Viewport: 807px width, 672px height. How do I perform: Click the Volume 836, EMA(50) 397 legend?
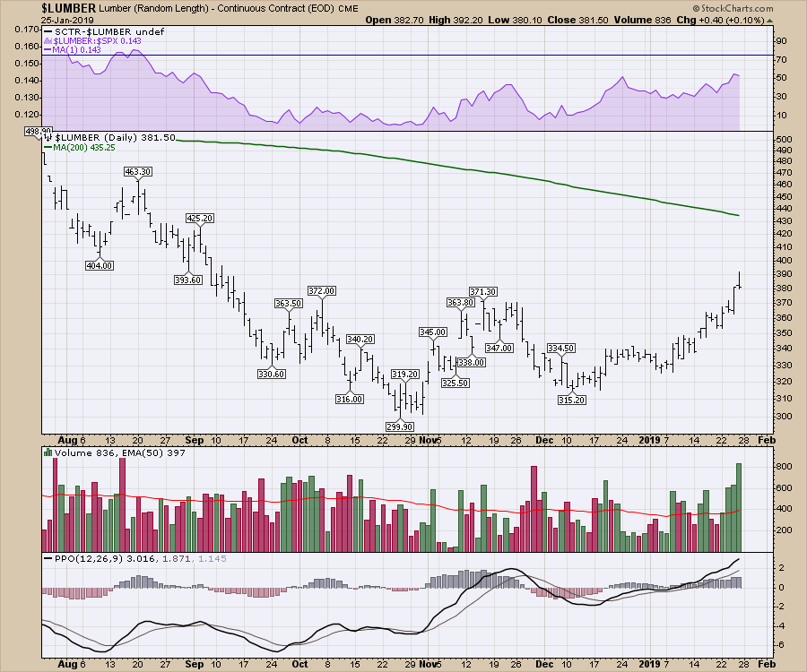[114, 453]
